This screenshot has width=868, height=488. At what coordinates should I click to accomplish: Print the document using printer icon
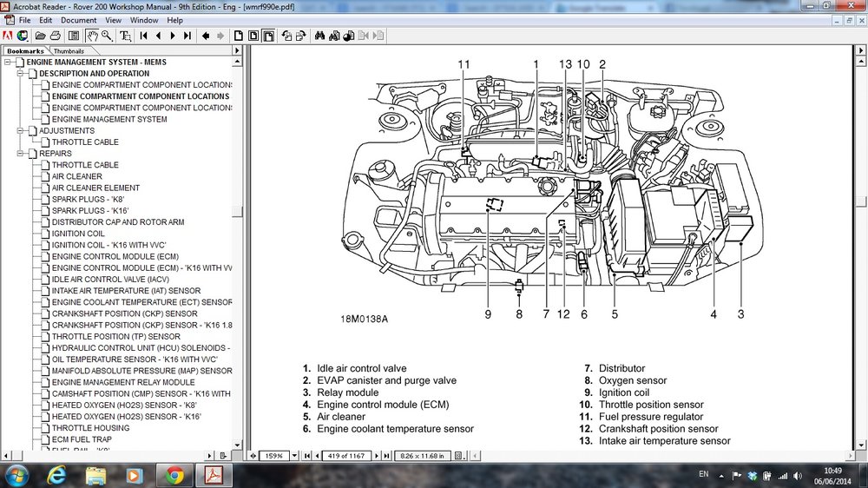click(x=55, y=36)
